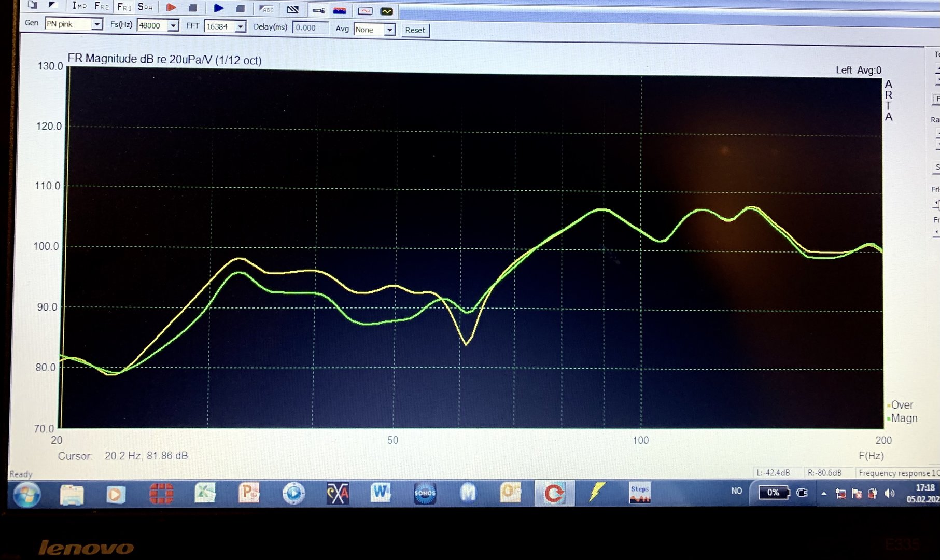Viewport: 940px width, 560px height.
Task: Click the microphone calibration toolbar icon
Action: (318, 10)
